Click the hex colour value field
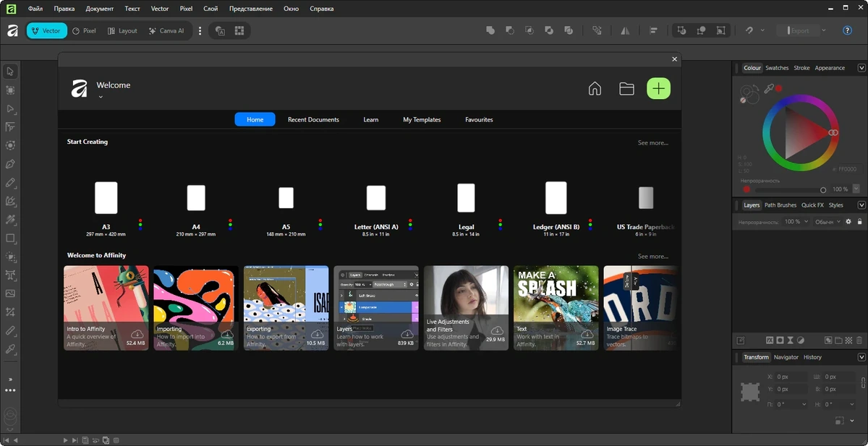 click(847, 169)
